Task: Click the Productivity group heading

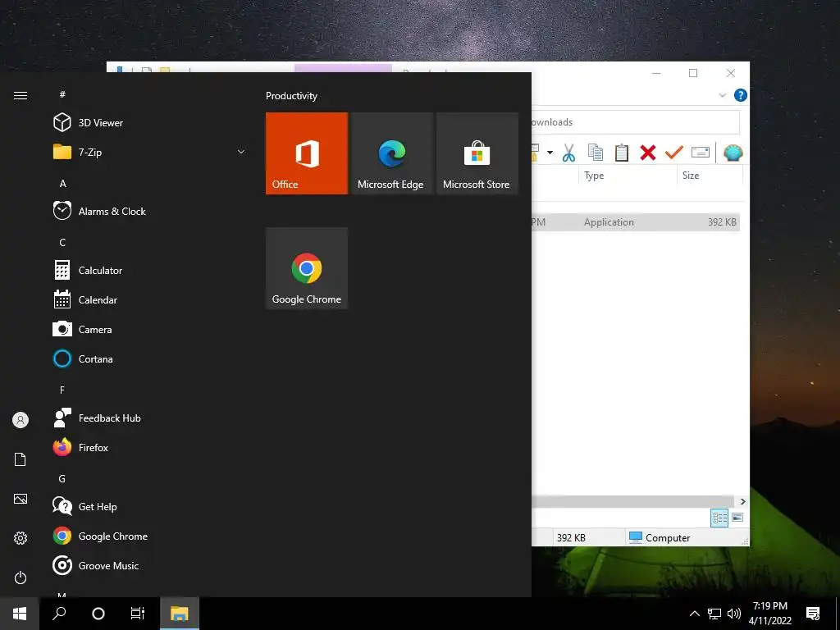Action: pyautogui.click(x=291, y=96)
